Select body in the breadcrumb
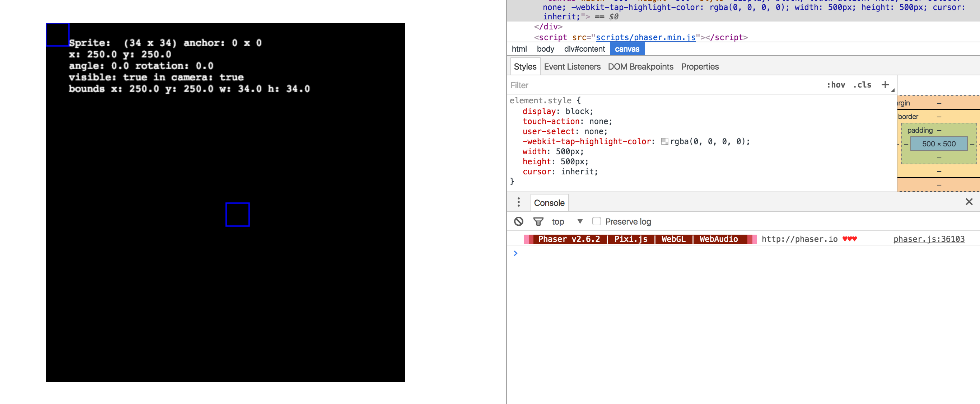 [x=545, y=49]
